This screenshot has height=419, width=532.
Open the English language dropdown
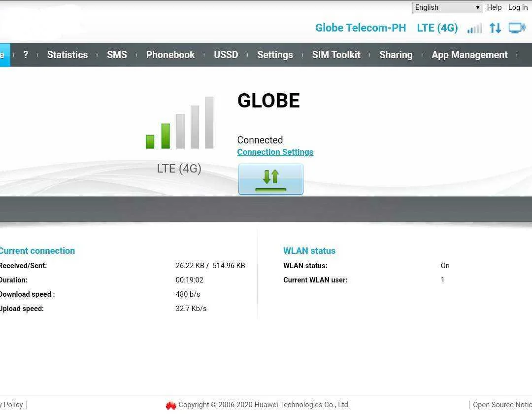point(447,7)
